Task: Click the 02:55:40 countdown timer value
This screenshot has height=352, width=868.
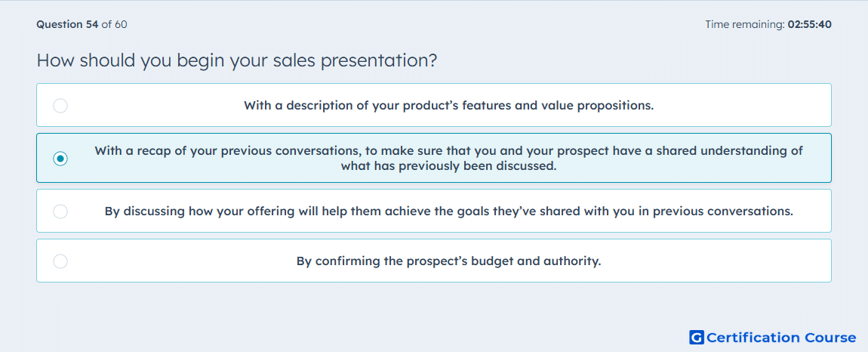Action: [809, 24]
